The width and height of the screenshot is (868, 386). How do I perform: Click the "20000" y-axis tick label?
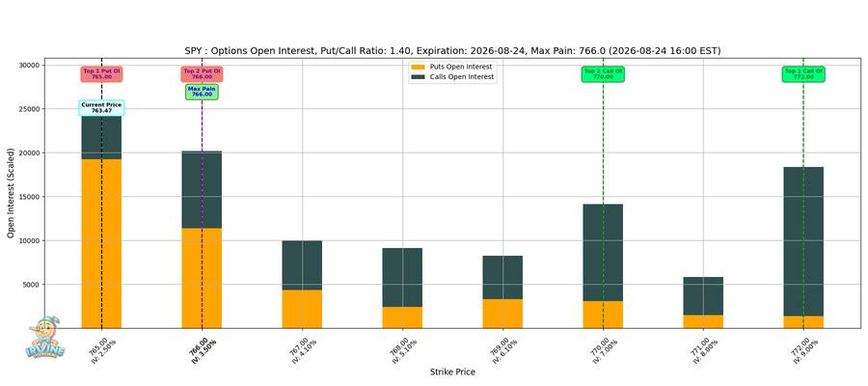pyautogui.click(x=30, y=152)
